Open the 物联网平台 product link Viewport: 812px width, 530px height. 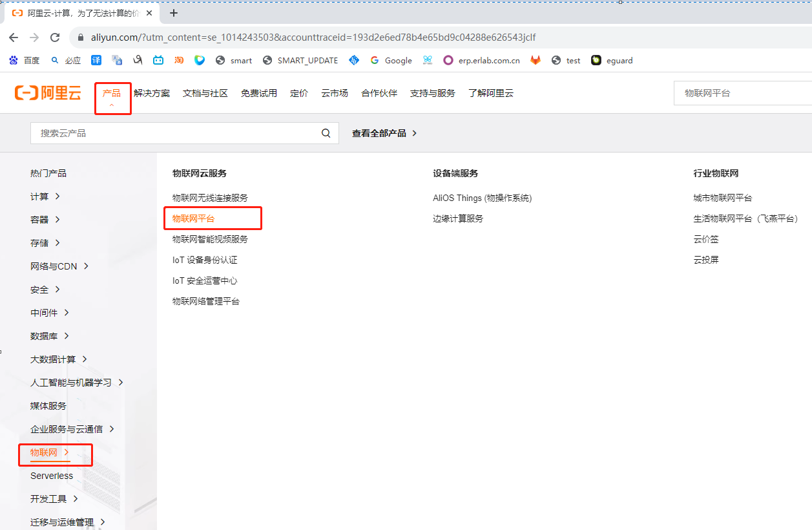point(194,218)
